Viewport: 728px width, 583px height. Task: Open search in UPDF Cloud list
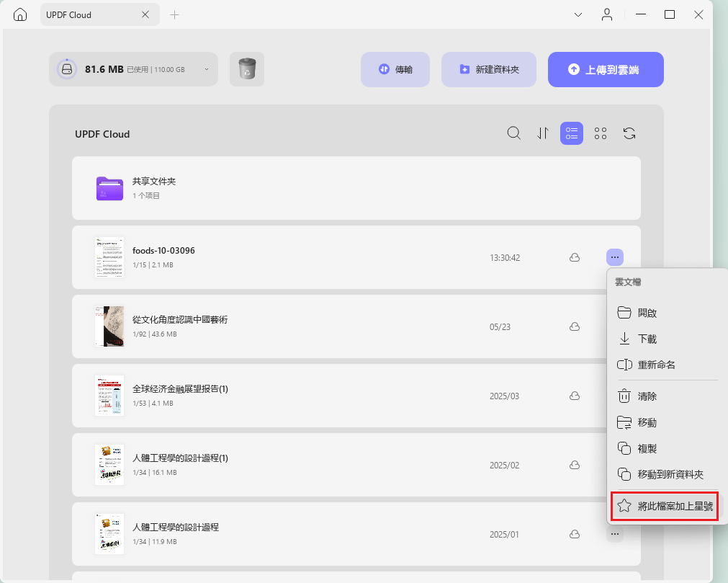[513, 133]
